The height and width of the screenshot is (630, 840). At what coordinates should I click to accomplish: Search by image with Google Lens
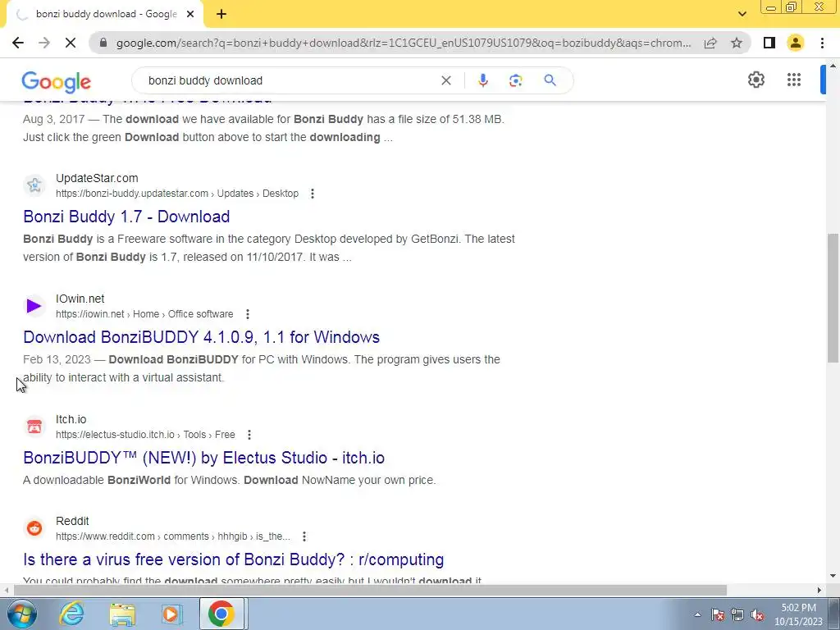[x=515, y=80]
